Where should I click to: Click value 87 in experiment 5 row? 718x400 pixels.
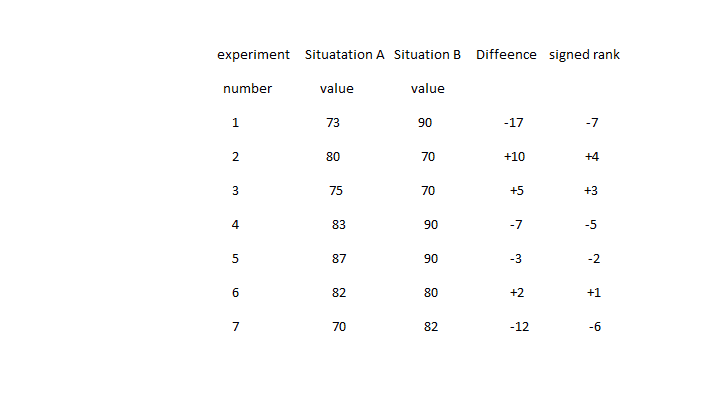pyautogui.click(x=339, y=259)
